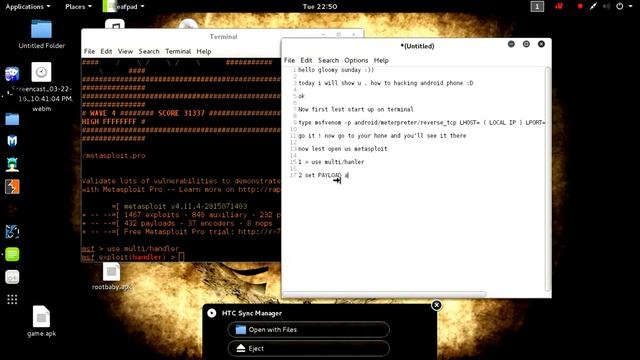
Task: Open the Applications menu
Action: coord(28,7)
